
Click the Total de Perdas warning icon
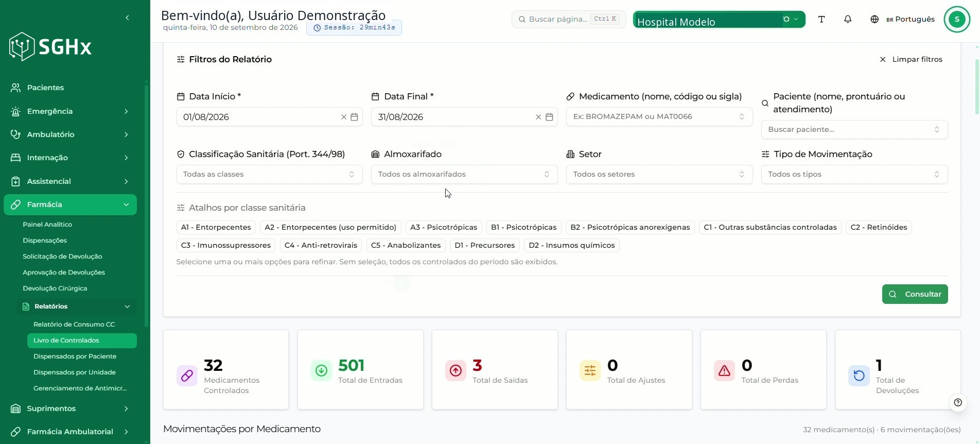(724, 370)
